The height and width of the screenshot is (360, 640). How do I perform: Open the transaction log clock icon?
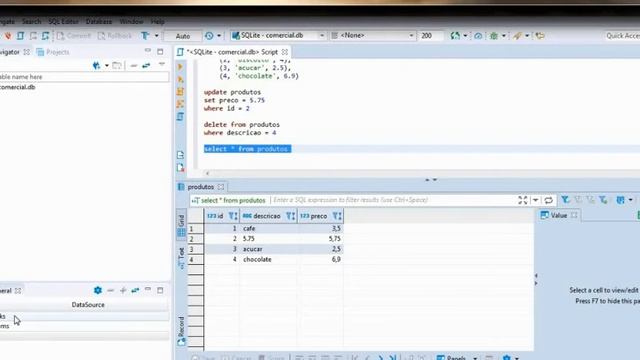[209, 36]
